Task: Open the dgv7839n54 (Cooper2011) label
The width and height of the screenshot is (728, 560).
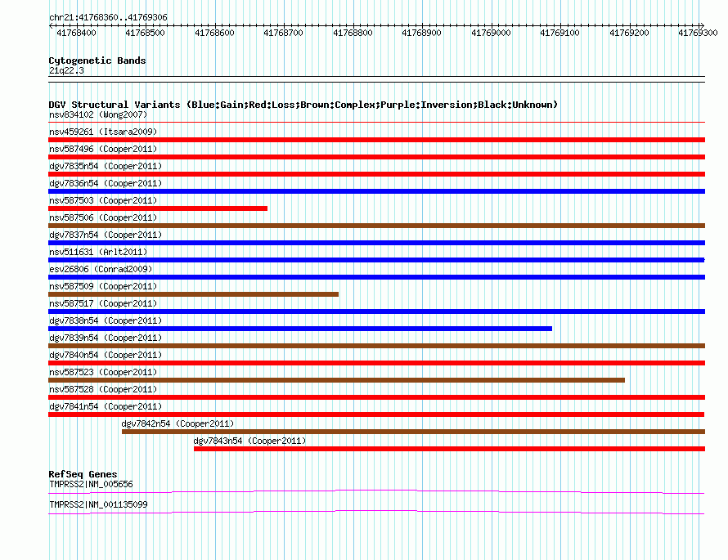Action: [106, 338]
